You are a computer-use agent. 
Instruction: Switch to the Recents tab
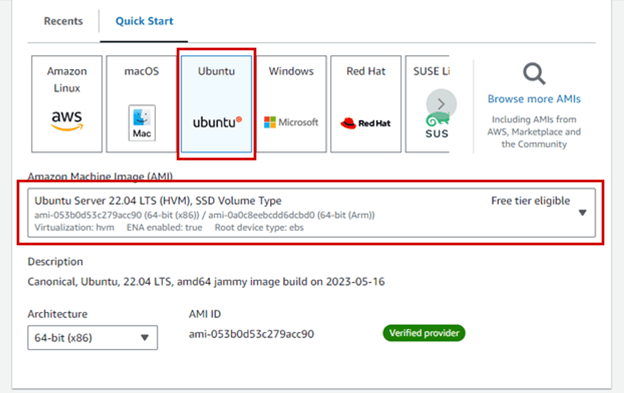(63, 21)
